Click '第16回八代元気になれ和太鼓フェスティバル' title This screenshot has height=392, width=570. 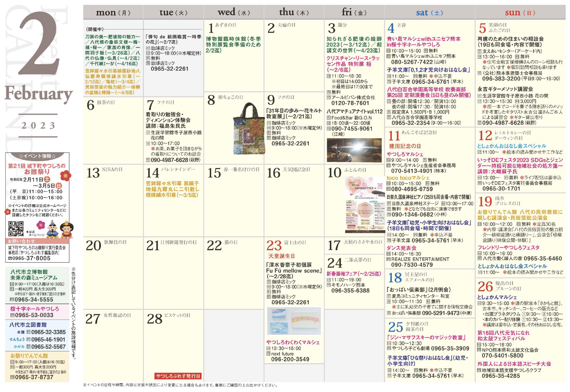pyautogui.click(x=504, y=336)
